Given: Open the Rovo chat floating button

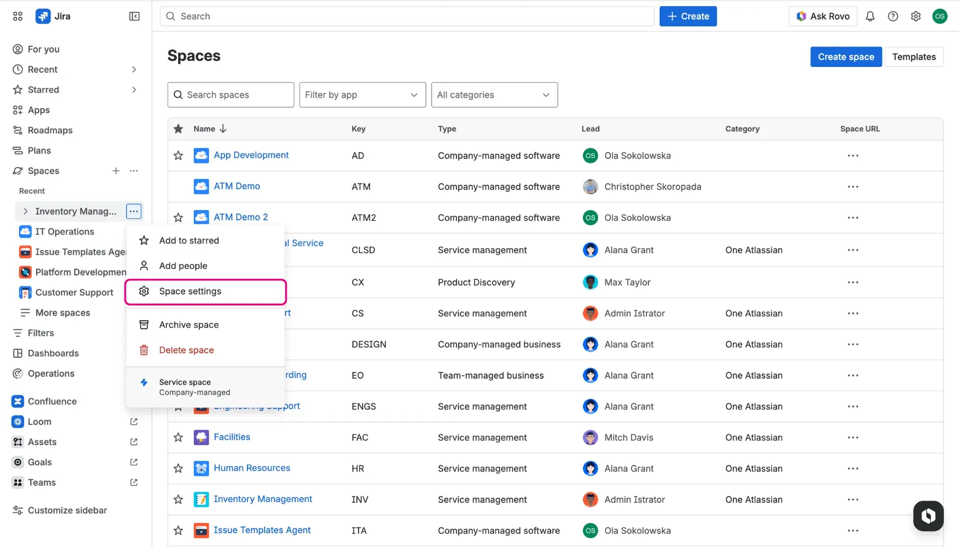Looking at the screenshot, I should point(928,516).
